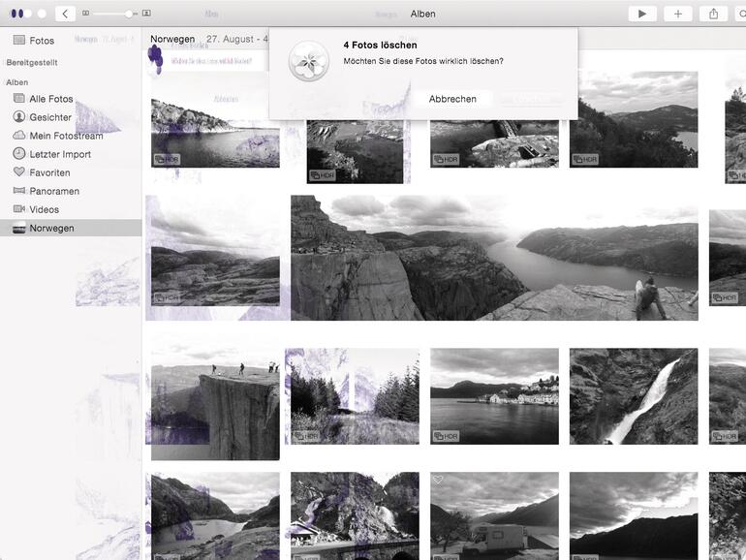Click the Letzter Import clock icon
The width and height of the screenshot is (746, 560).
click(19, 153)
